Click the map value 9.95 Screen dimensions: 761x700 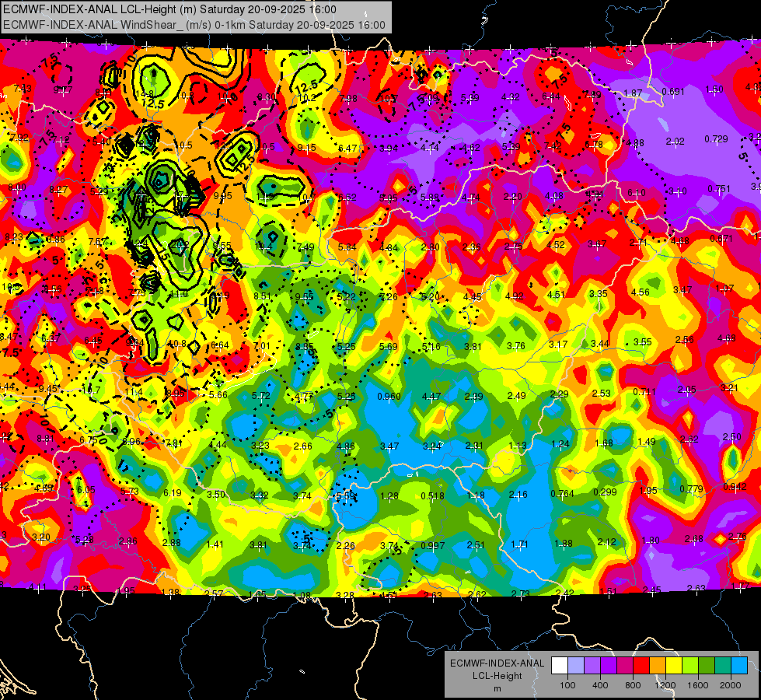223,196
